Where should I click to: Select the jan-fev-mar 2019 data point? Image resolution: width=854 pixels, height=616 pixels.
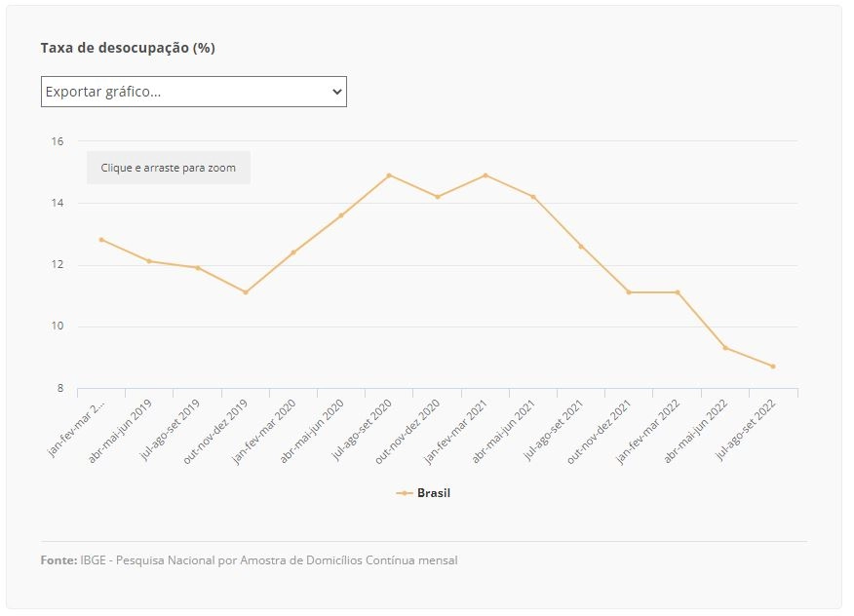click(x=101, y=240)
